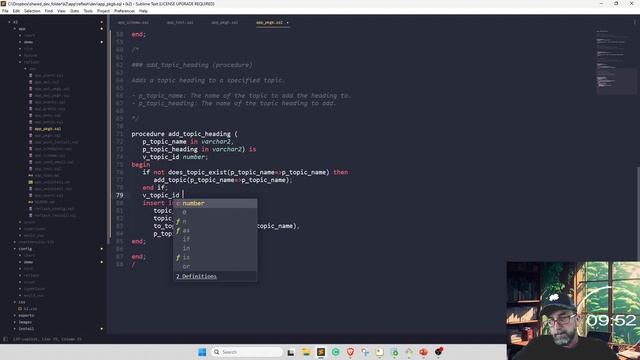Screen dimensions: 640x360
Task: Open Brave browser from taskbar
Action: pyautogui.click(x=350, y=352)
